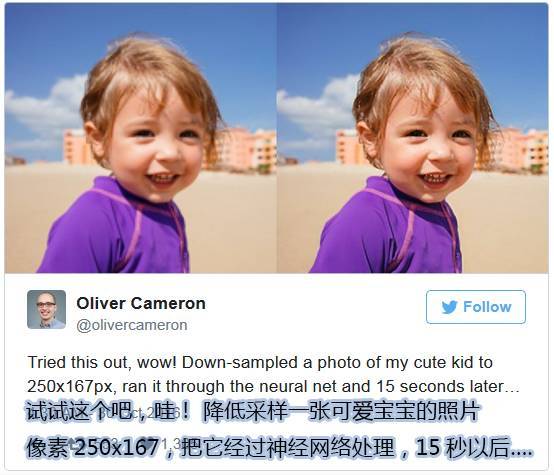Click the retweet icon under the tweet

click(75, 444)
